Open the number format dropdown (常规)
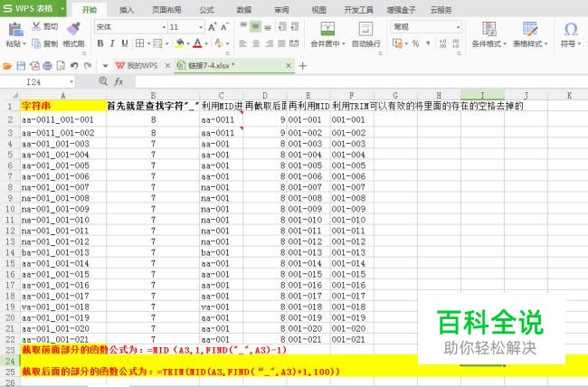This screenshot has height=387, width=588. pyautogui.click(x=458, y=27)
